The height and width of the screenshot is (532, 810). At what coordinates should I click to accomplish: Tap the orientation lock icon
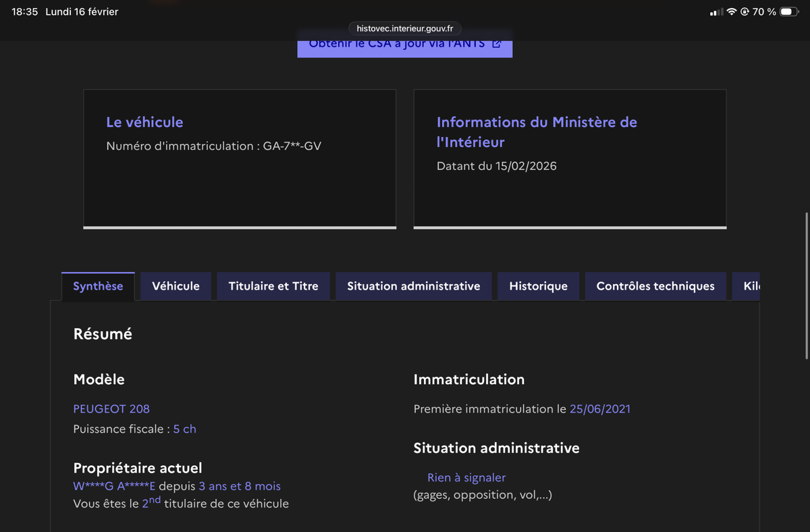745,12
